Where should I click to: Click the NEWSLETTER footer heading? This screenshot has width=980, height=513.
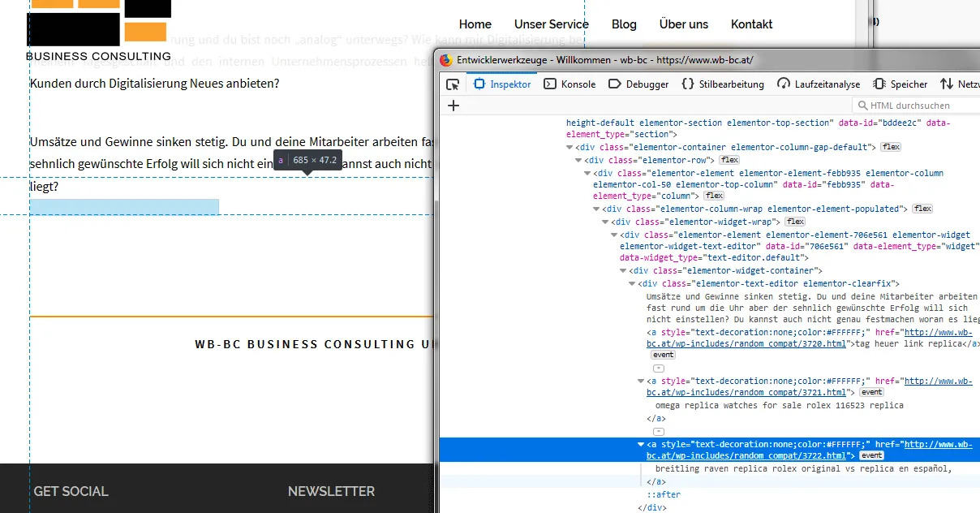331,491
